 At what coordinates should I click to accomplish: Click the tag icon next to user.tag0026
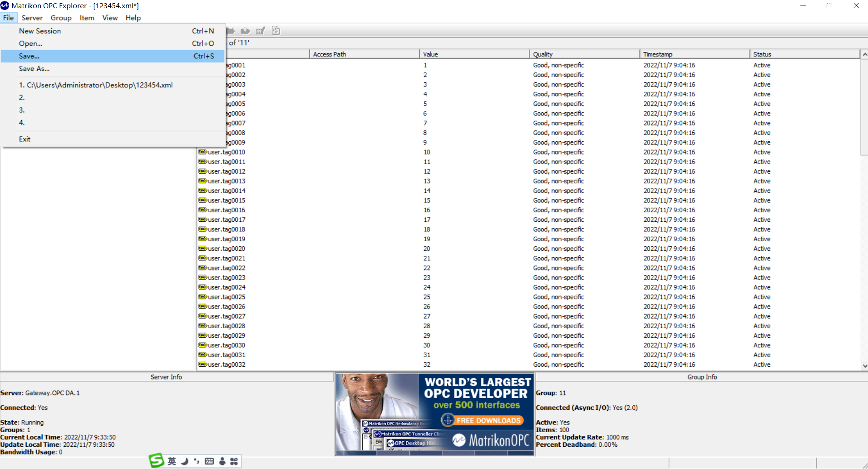(x=202, y=306)
